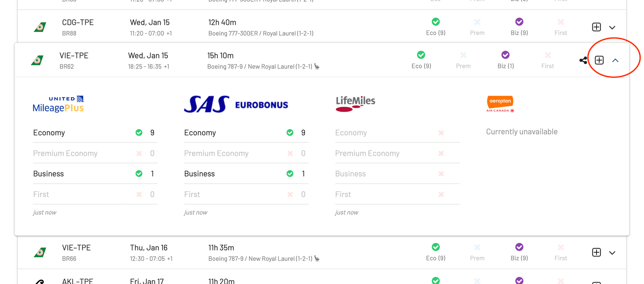Expand the BR88 CDG-TPE flight details

[612, 27]
